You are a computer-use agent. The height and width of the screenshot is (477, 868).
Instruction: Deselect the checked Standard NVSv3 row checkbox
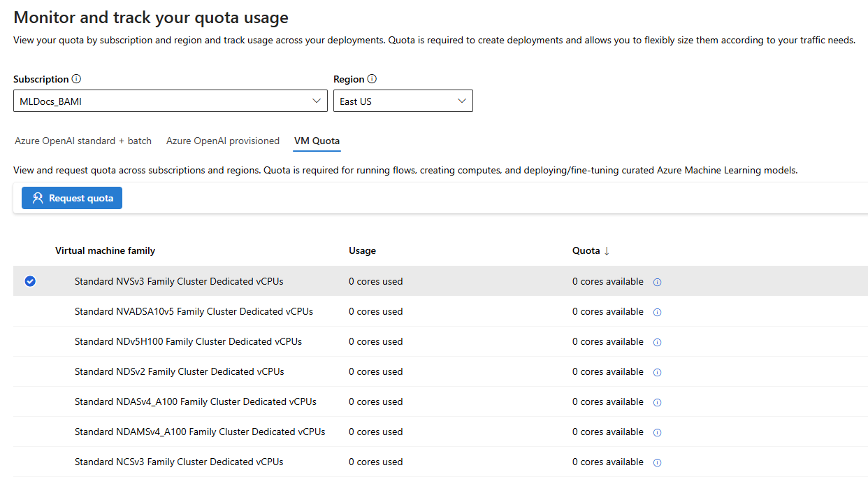pyautogui.click(x=30, y=281)
